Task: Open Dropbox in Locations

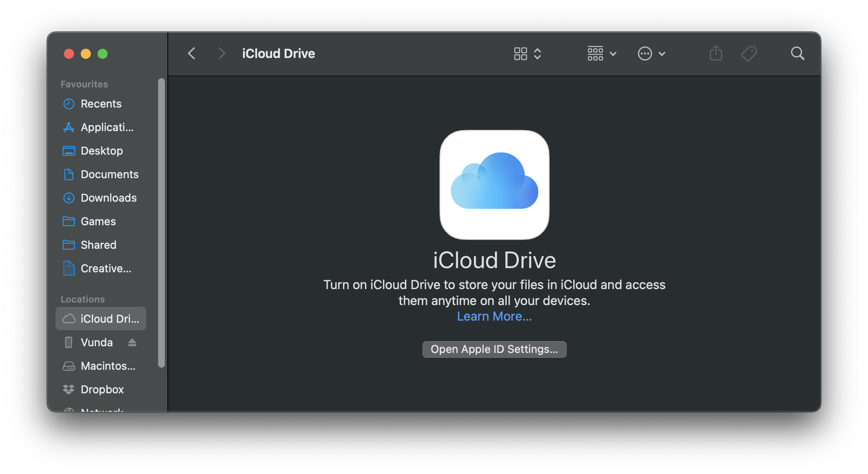Action: (102, 390)
